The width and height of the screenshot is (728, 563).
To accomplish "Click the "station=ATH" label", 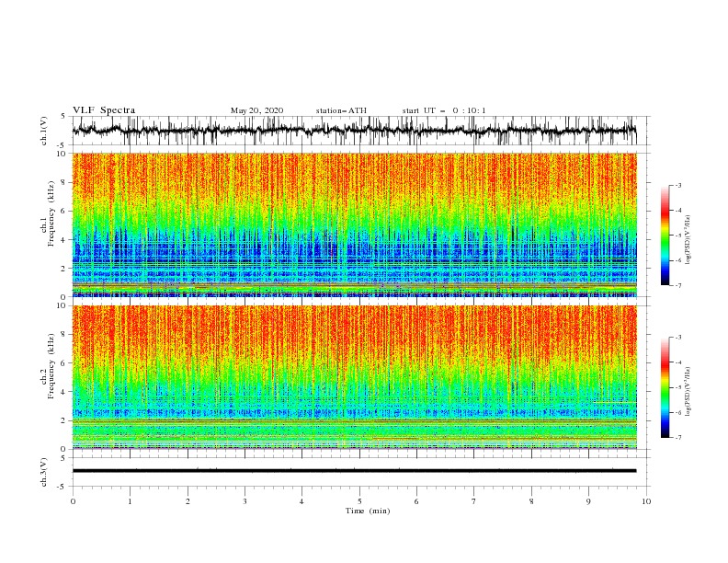I will [x=341, y=110].
